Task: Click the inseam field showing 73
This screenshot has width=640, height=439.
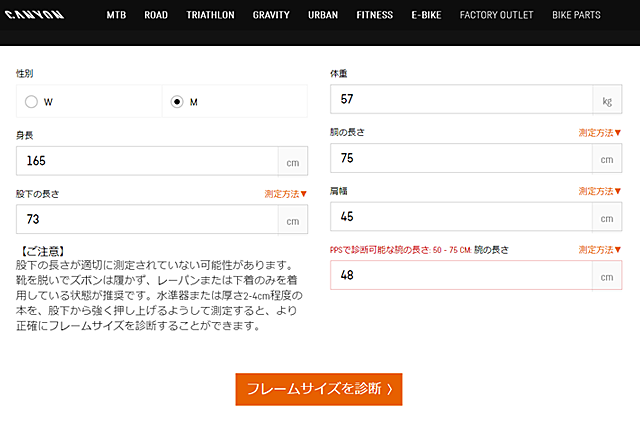Action: point(147,219)
